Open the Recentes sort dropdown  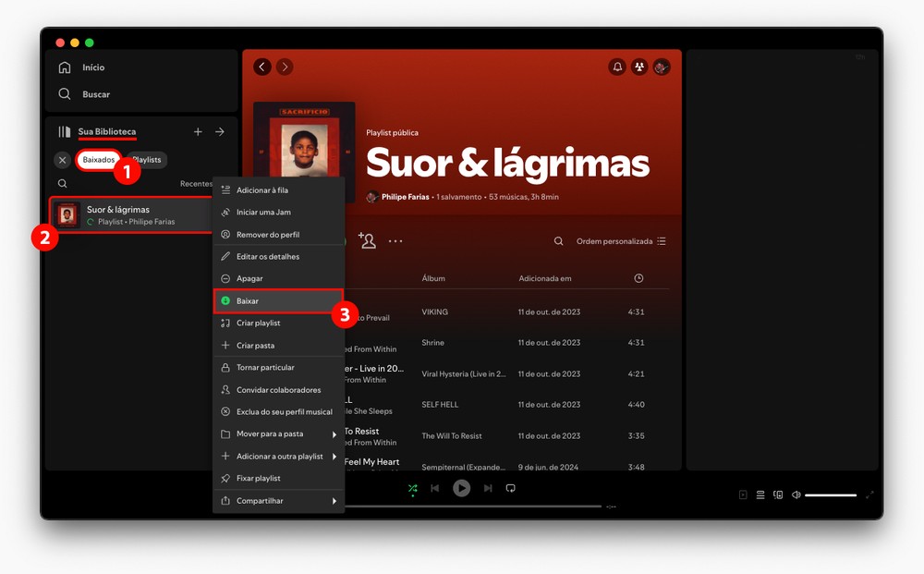[x=196, y=184]
